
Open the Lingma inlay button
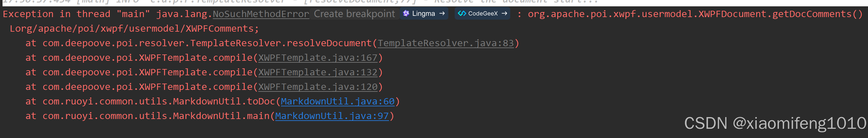pyautogui.click(x=424, y=14)
